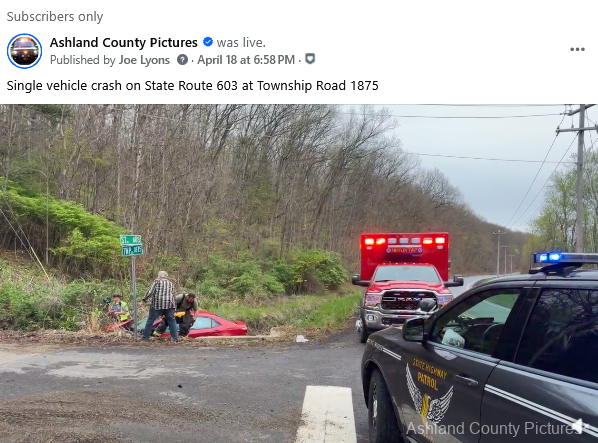Click the Ashland County Pictures video watermark
Image resolution: width=598 pixels, height=443 pixels.
point(492,428)
